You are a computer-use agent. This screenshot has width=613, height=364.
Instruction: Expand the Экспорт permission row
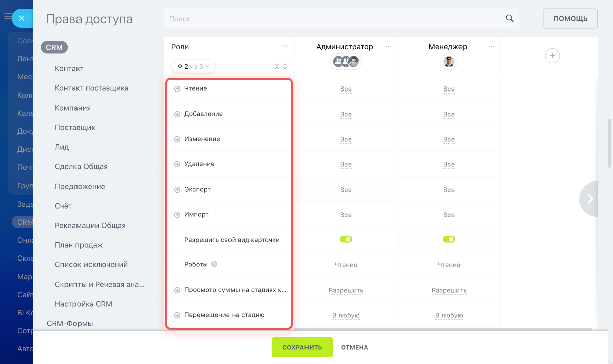point(177,190)
